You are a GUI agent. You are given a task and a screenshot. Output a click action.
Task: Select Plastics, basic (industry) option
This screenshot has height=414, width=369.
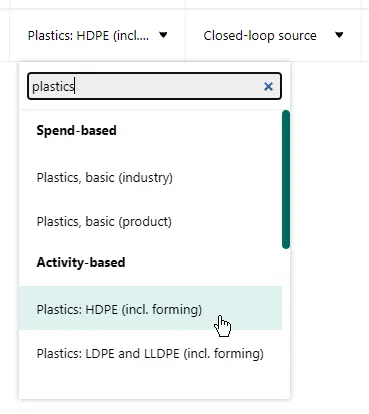150,177
